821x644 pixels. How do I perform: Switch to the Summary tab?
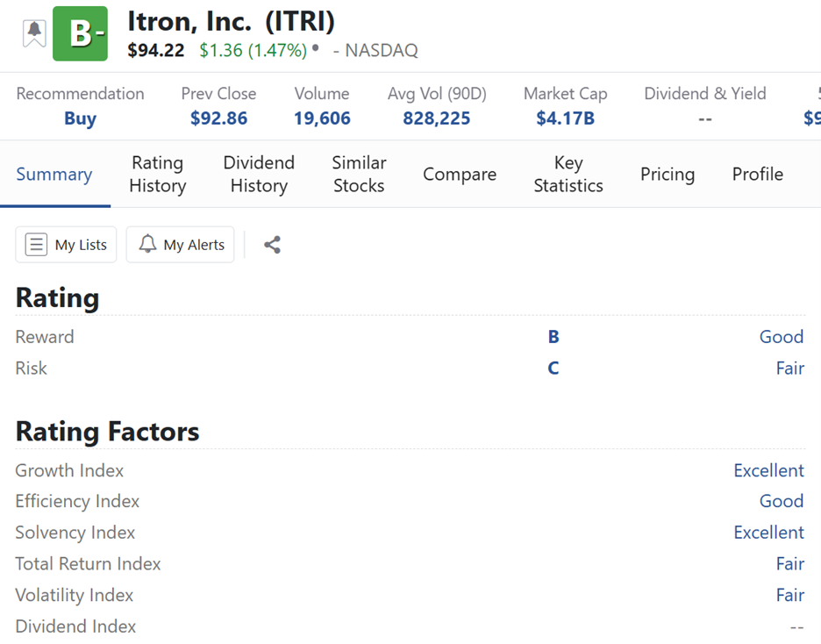point(54,174)
